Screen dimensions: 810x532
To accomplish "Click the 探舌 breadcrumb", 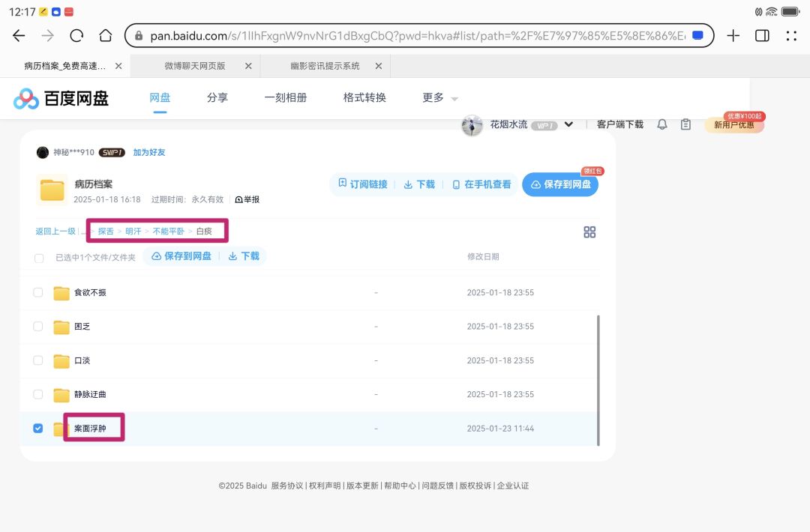I will click(106, 232).
